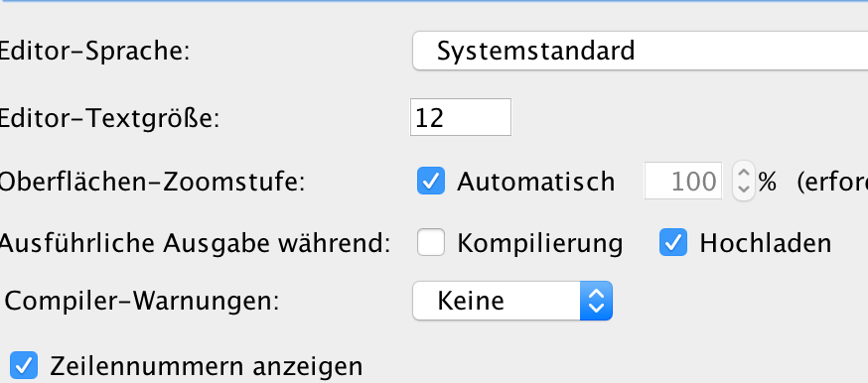868x383 pixels.
Task: Click the Kompilierung label text
Action: point(539,244)
